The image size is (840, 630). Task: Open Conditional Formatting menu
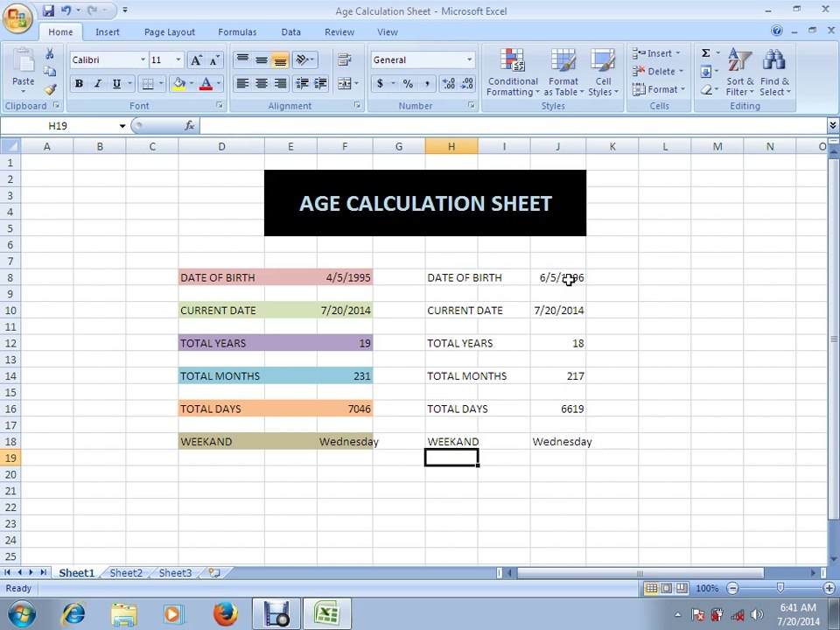click(513, 72)
